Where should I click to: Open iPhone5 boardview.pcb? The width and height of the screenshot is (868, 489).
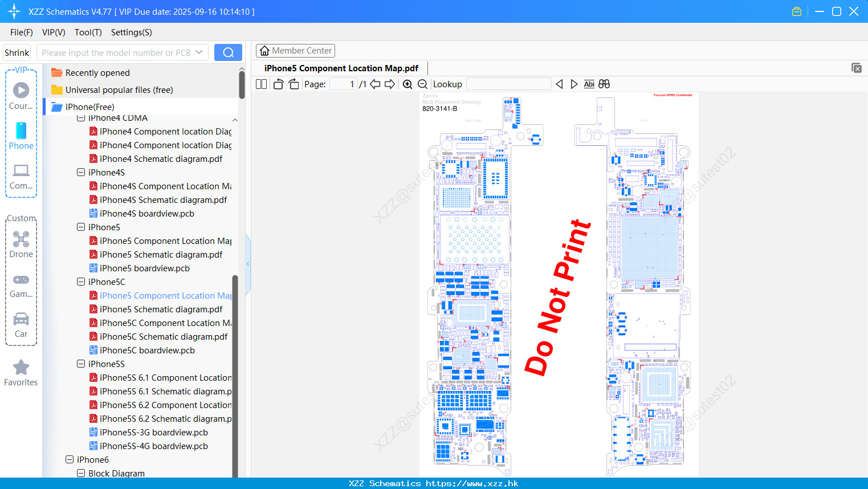click(x=140, y=268)
